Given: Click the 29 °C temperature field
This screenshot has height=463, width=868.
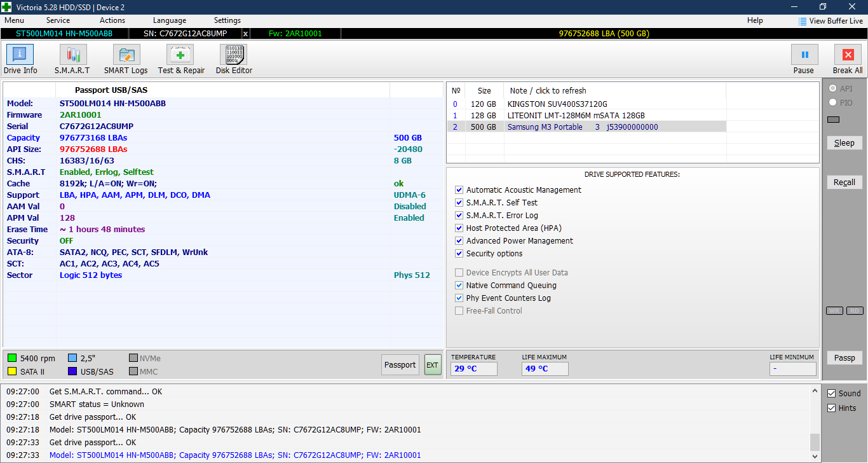Looking at the screenshot, I should tap(474, 369).
